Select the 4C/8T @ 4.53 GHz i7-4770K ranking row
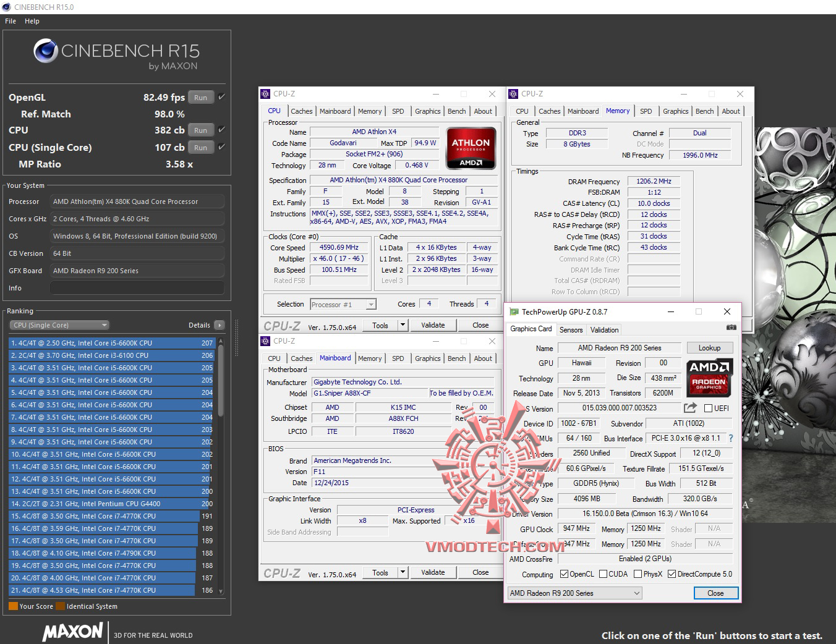This screenshot has height=644, width=836. (111, 590)
